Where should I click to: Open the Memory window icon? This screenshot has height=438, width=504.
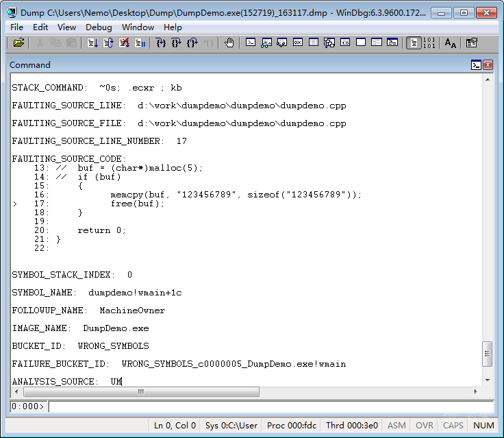point(314,42)
